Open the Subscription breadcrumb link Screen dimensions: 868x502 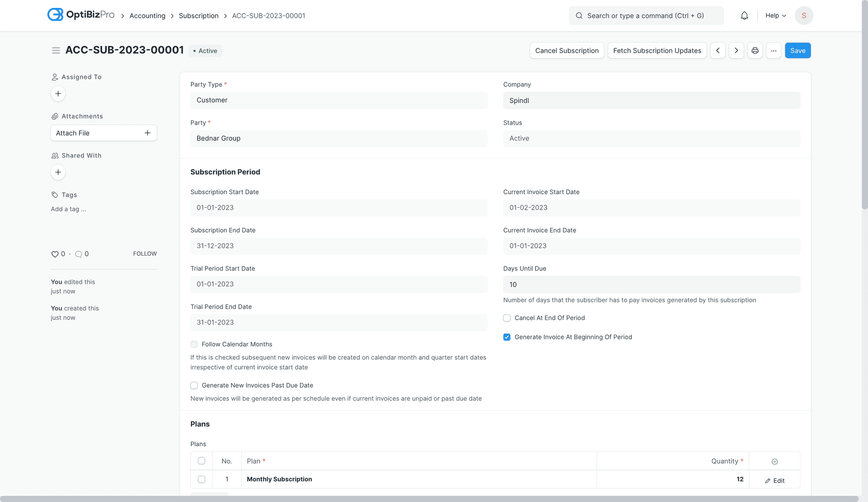[x=199, y=15]
